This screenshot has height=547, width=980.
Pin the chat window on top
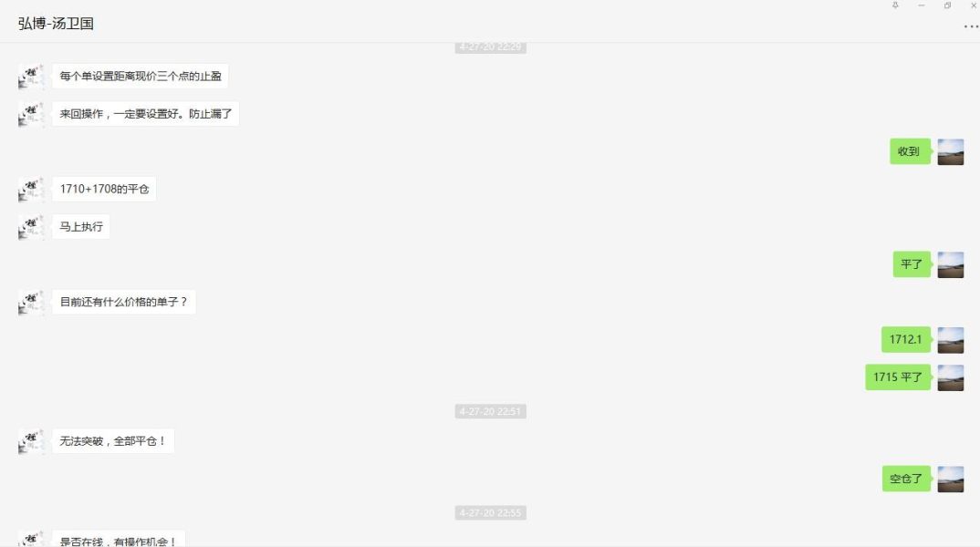(x=895, y=5)
